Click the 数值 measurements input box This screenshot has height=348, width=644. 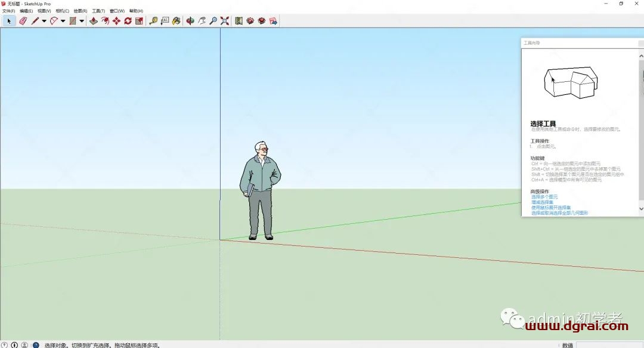(x=609, y=345)
